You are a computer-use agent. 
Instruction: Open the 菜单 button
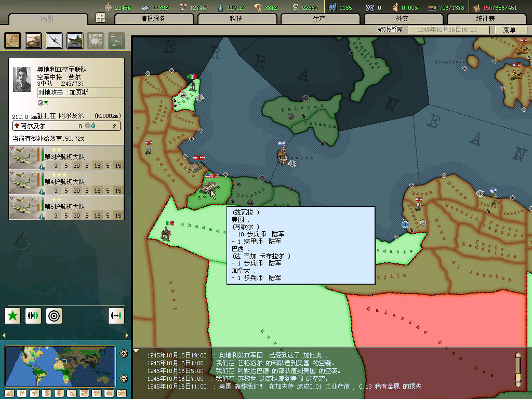(x=510, y=30)
